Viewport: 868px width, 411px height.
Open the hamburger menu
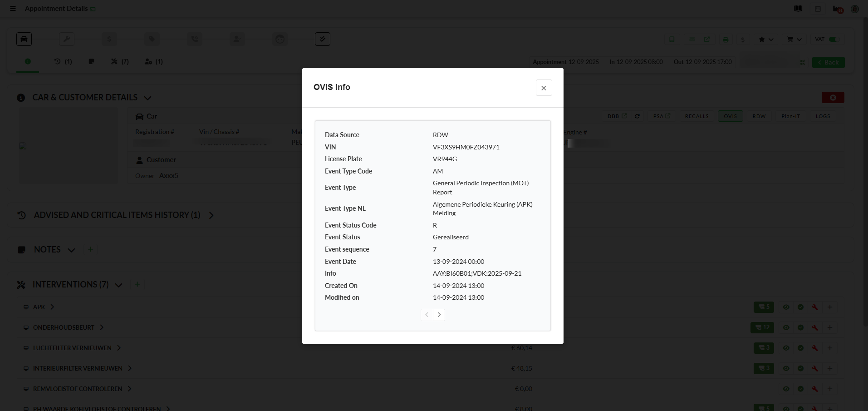click(13, 9)
